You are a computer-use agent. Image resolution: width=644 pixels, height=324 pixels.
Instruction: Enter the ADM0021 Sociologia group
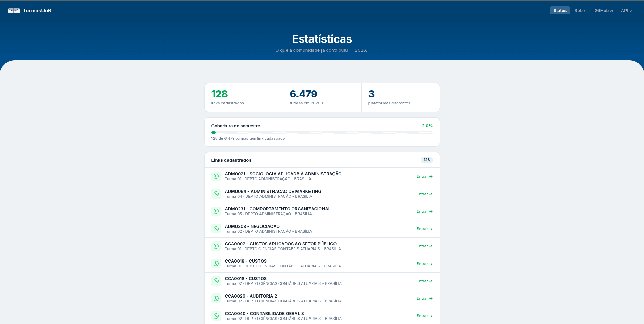[x=424, y=176]
